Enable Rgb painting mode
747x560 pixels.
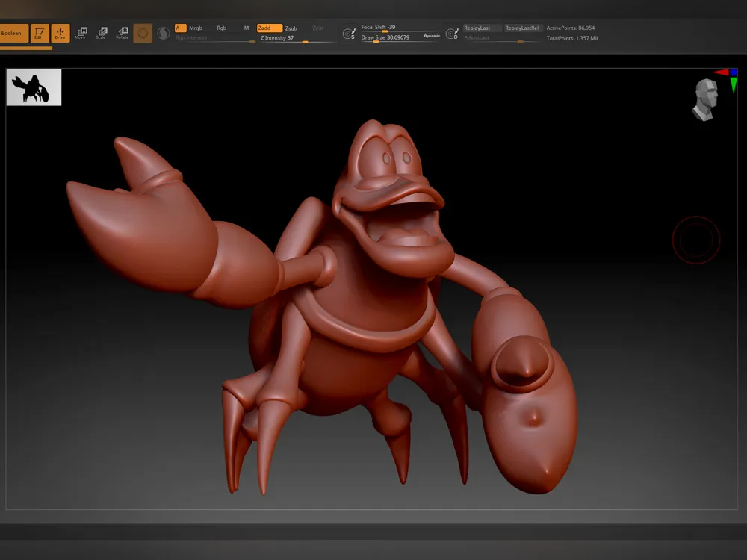222,28
